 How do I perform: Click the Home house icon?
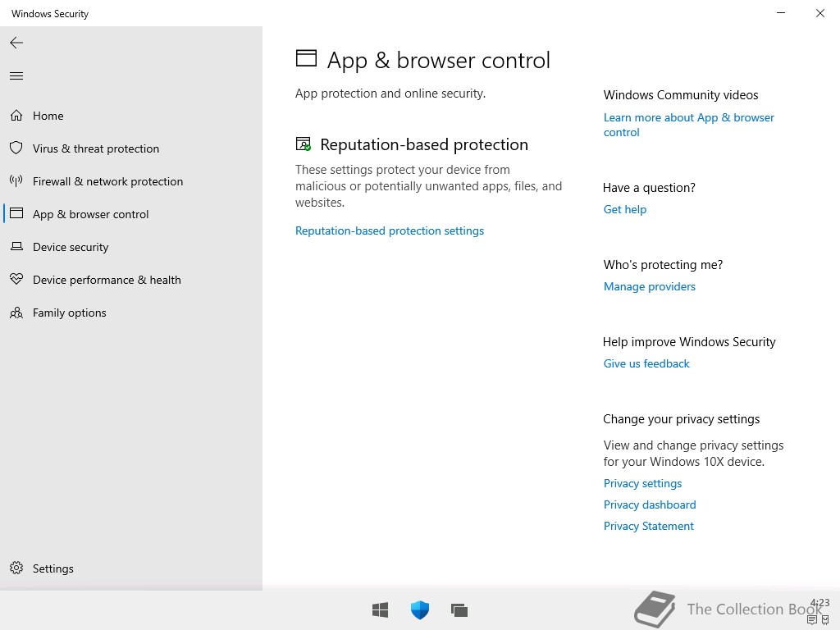[16, 116]
